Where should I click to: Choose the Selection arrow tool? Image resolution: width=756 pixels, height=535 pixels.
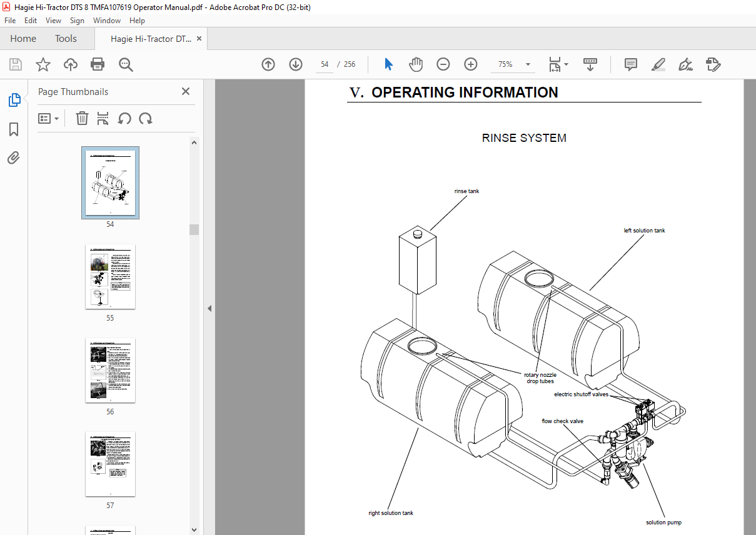(388, 64)
